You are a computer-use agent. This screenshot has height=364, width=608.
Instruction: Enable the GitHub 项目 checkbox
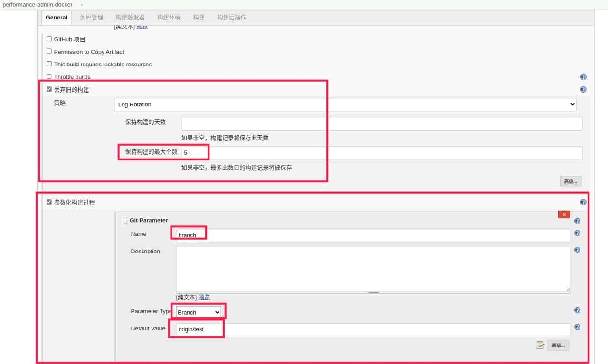click(49, 39)
